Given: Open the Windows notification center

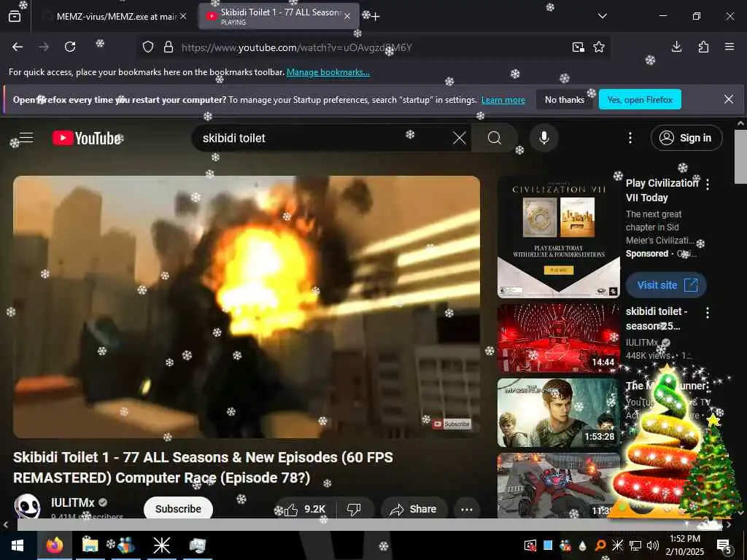Looking at the screenshot, I should point(724,545).
